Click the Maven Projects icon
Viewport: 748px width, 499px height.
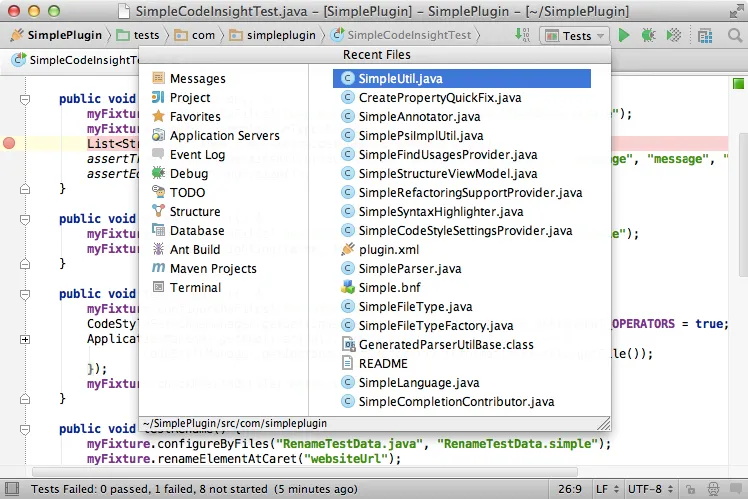(158, 268)
